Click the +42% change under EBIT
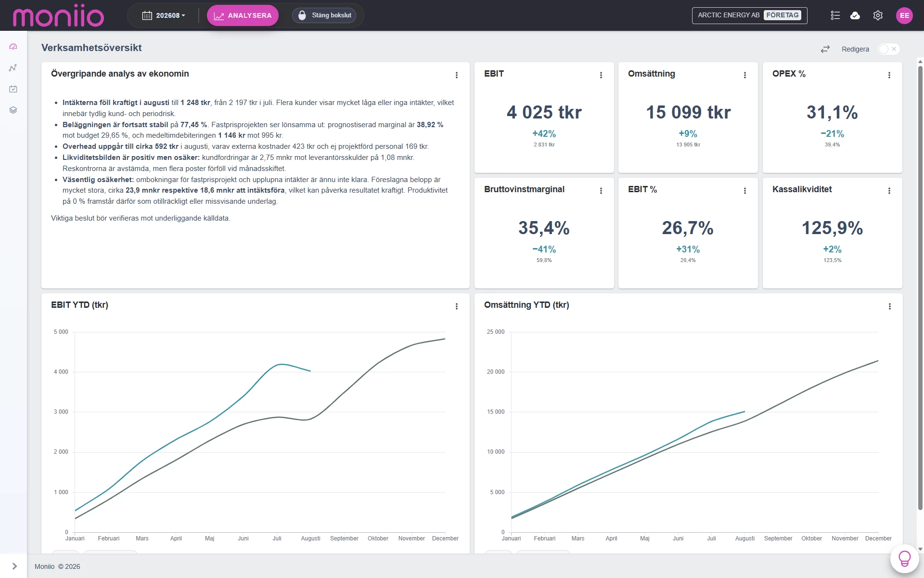The image size is (924, 578). tap(544, 134)
